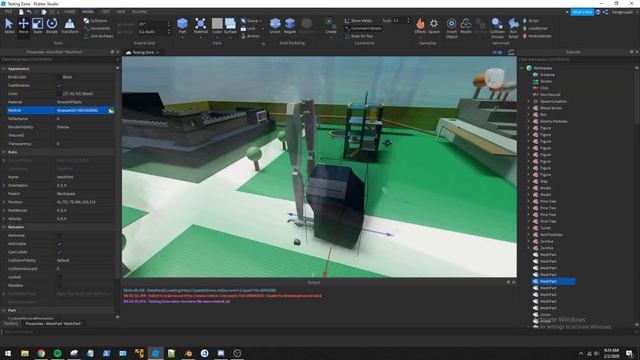640x360 pixels.
Task: Negate the selected part
Action: (x=290, y=25)
